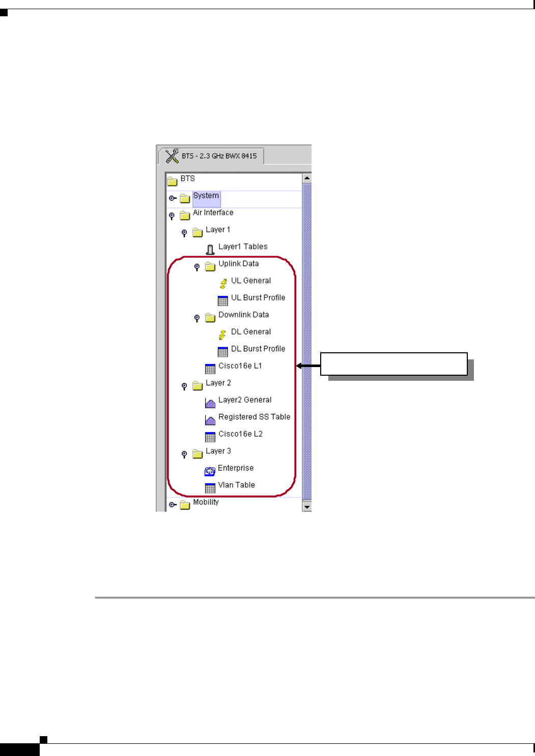The width and height of the screenshot is (535, 756).
Task: Click the Cisco16e L1 table icon
Action: coord(210,369)
